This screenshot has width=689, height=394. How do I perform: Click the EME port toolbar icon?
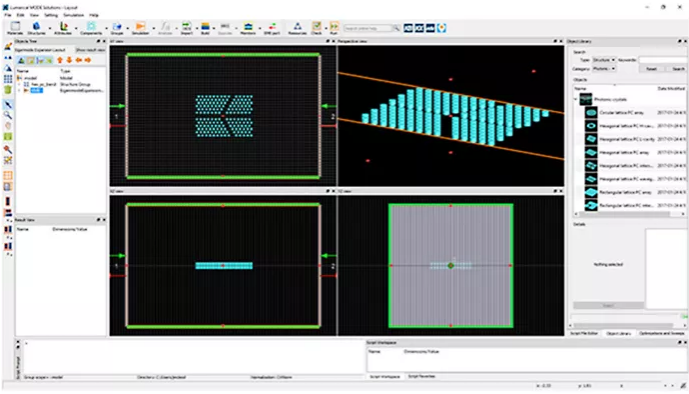(x=272, y=28)
